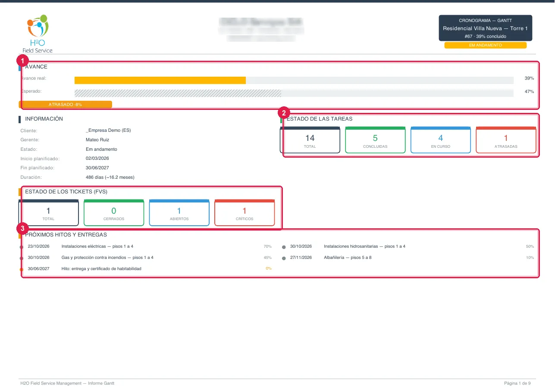Select the tickets Total card showing 1
The image size is (555, 392).
click(49, 213)
